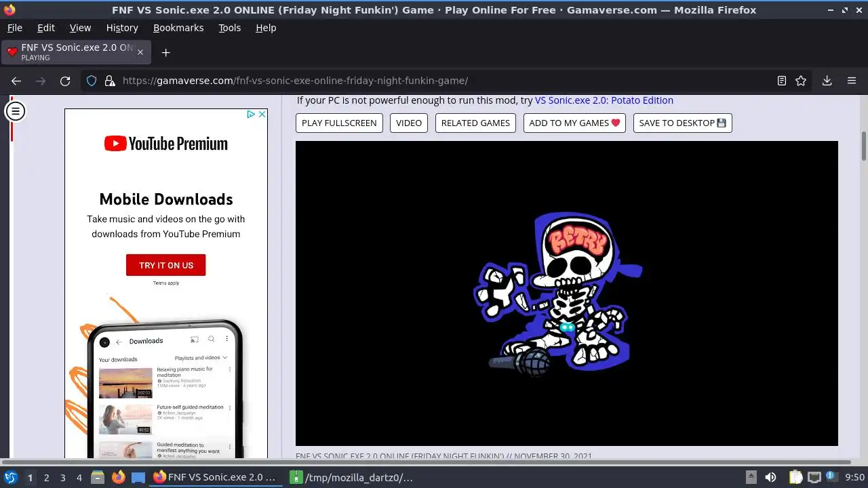Open the Help menu
Screen dimensions: 868x488
pos(266,28)
